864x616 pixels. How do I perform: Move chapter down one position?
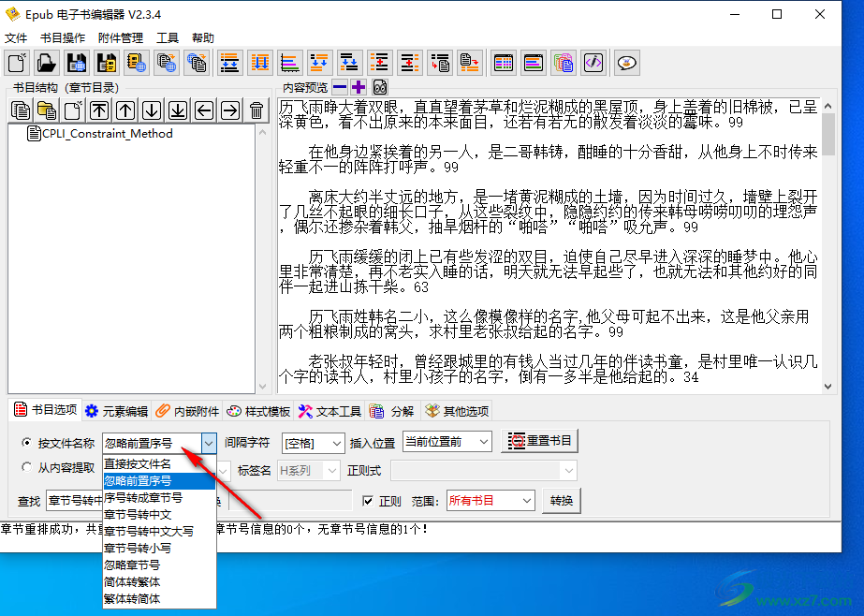tap(152, 110)
